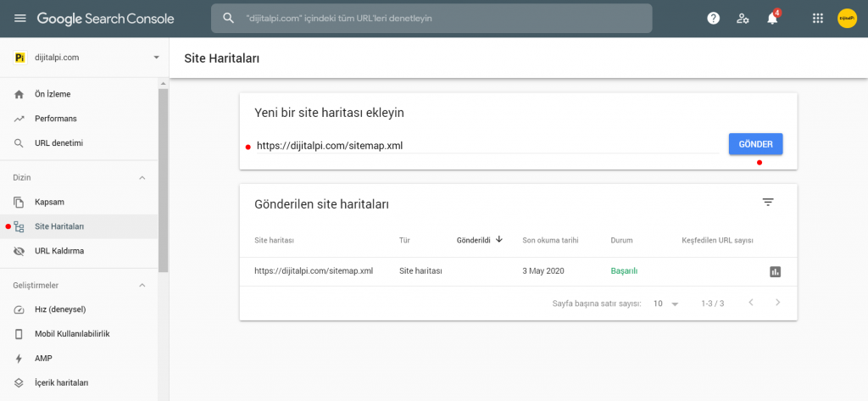Screen dimensions: 868x401
Task: Click the sitemap URL input field
Action: pyautogui.click(x=487, y=146)
